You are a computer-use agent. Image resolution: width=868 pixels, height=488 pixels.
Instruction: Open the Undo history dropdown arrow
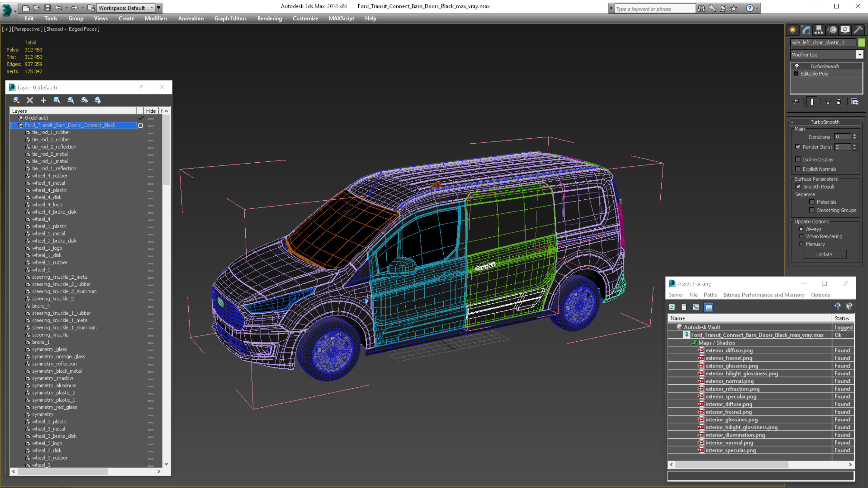click(x=66, y=8)
